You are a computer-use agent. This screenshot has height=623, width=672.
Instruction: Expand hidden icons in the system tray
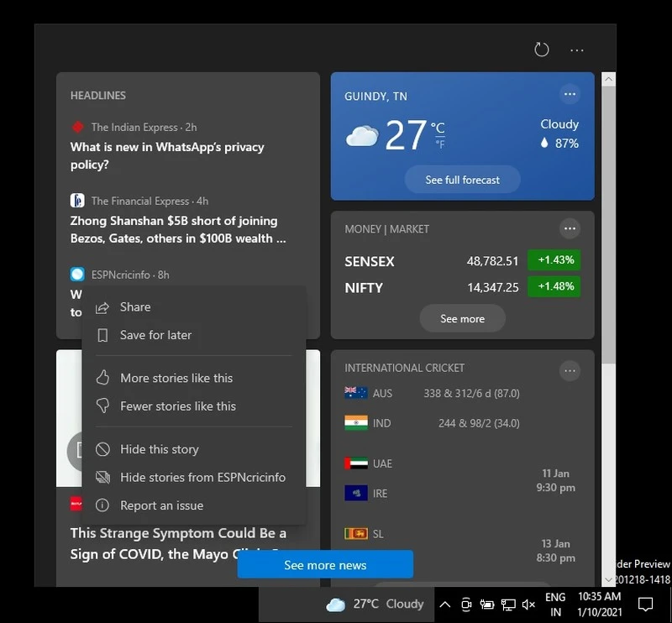coord(445,604)
